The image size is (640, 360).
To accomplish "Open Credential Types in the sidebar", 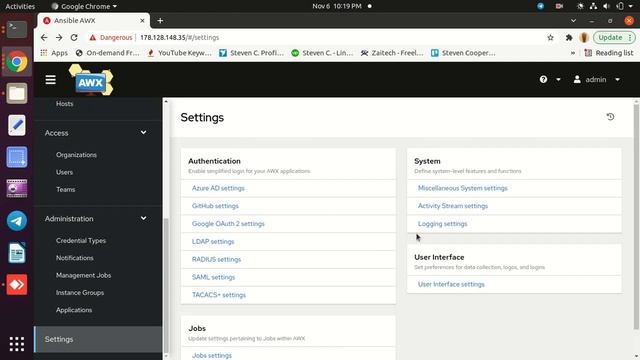I will pos(81,240).
